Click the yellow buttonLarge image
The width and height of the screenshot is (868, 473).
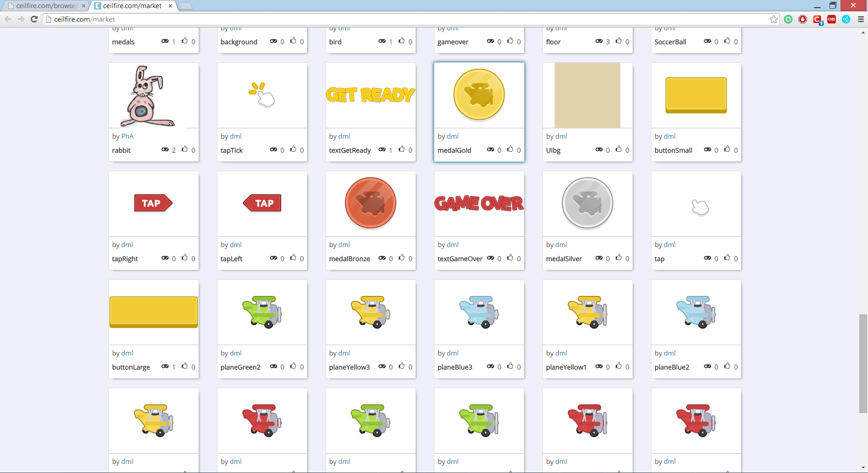154,312
